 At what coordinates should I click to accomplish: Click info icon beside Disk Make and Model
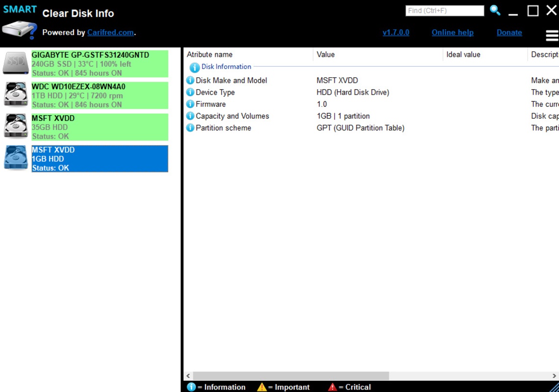[191, 81]
